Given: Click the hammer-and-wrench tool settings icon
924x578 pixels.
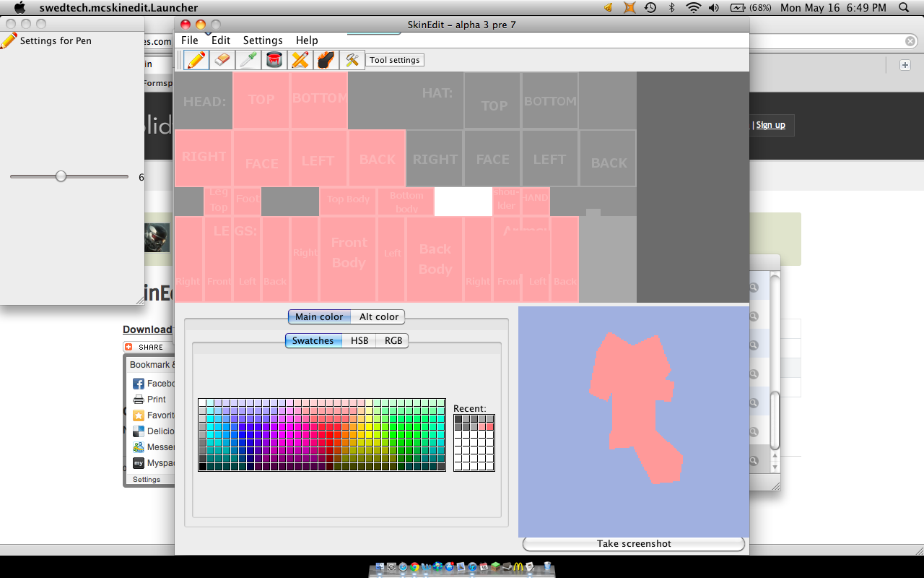Looking at the screenshot, I should (x=352, y=59).
